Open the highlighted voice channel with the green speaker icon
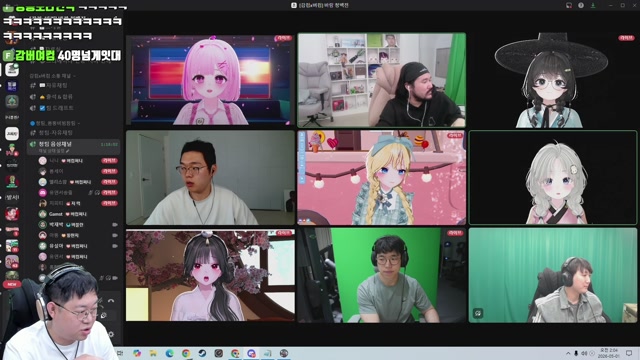The width and height of the screenshot is (640, 360). coord(73,147)
